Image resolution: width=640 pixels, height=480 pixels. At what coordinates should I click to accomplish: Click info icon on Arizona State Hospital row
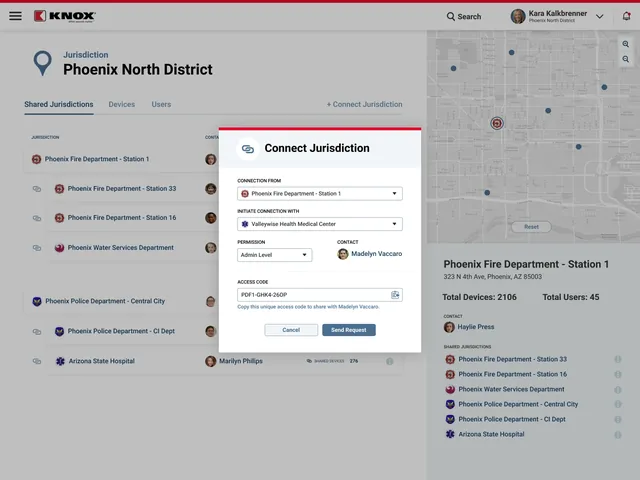click(x=390, y=361)
